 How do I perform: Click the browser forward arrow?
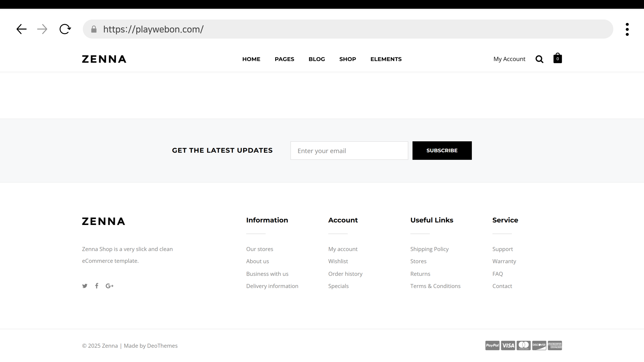[x=42, y=29]
